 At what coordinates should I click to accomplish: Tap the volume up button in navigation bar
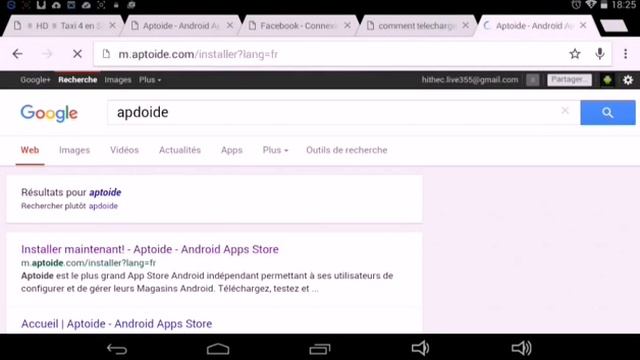pyautogui.click(x=521, y=348)
